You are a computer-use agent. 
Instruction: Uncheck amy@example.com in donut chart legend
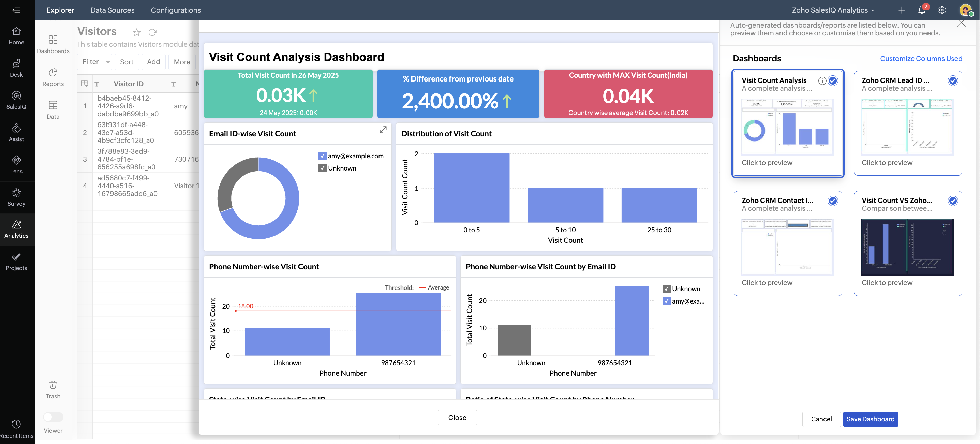pyautogui.click(x=322, y=156)
